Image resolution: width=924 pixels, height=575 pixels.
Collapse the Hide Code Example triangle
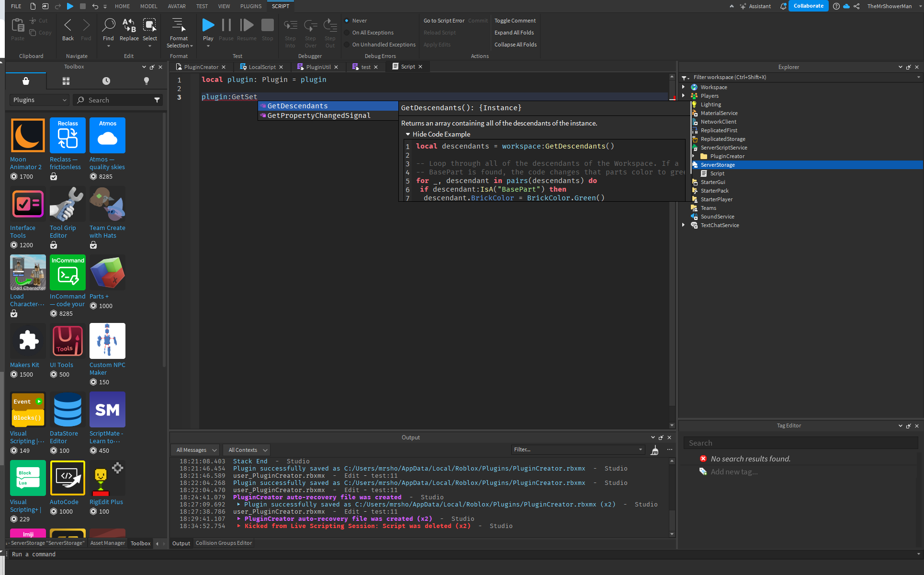(408, 135)
